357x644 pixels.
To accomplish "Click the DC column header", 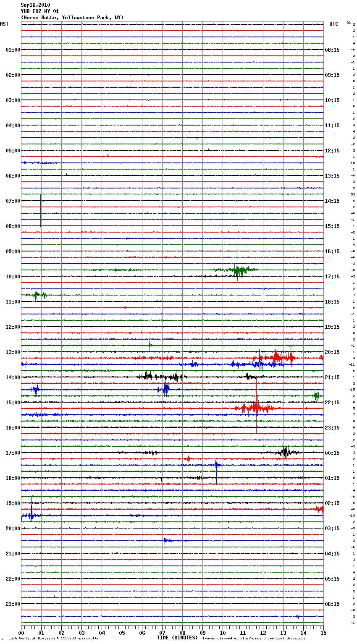I will coord(349,23).
